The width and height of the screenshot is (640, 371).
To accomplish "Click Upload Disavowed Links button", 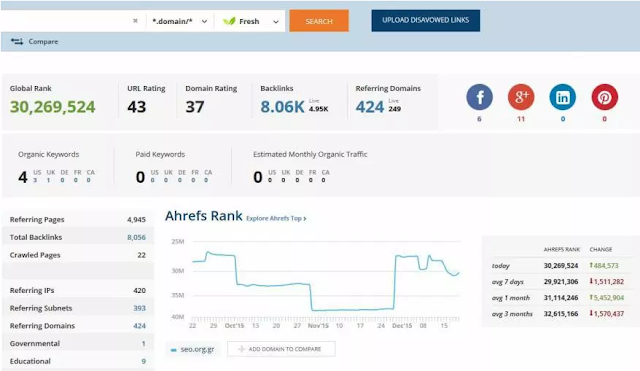I will point(425,20).
